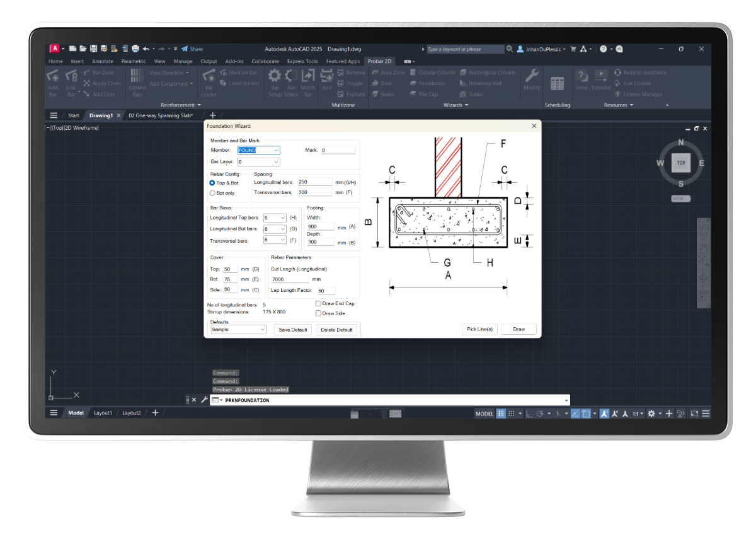
Task: Open the View Direction dropdown
Action: pos(169,73)
